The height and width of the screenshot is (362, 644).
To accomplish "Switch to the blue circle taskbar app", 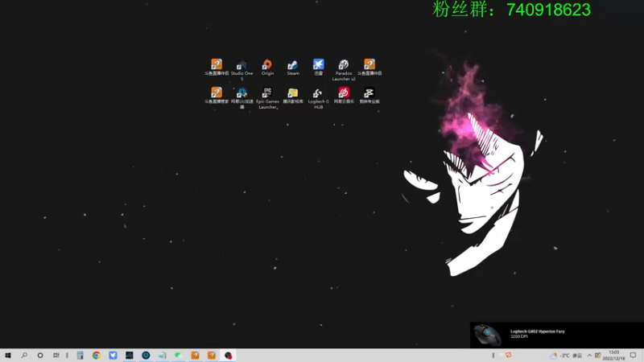I will pos(146,356).
